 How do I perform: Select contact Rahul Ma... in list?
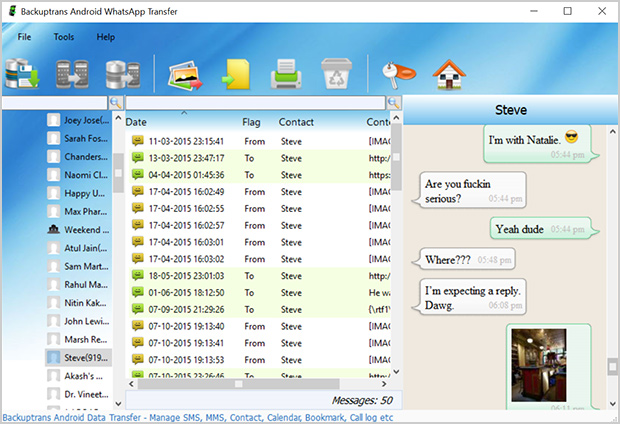[x=78, y=284]
